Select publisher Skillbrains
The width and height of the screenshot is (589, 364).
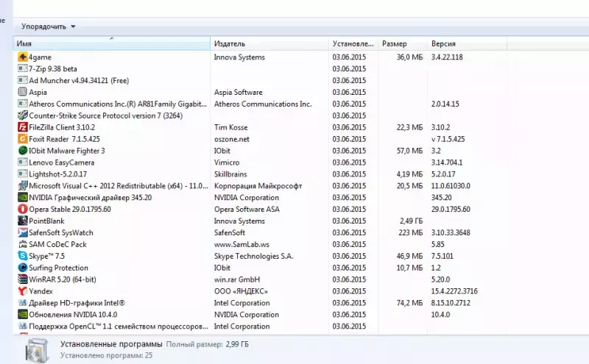pyautogui.click(x=230, y=174)
